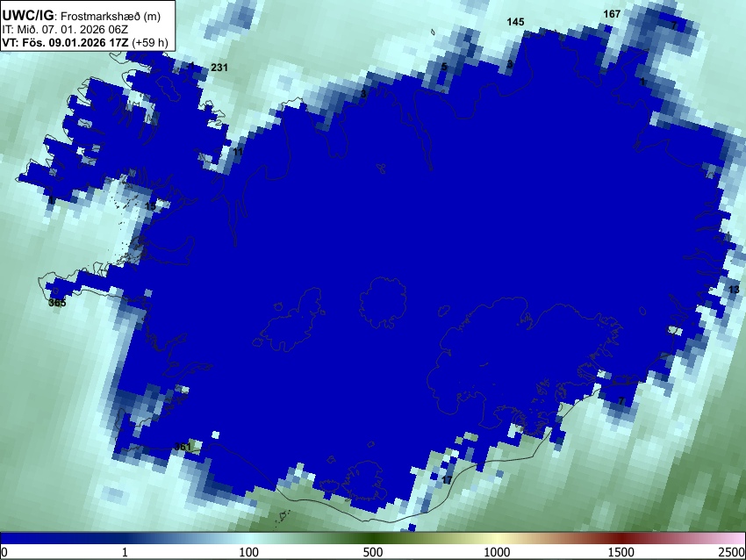Click the map value label 5
746x560 pixels.
coord(444,67)
